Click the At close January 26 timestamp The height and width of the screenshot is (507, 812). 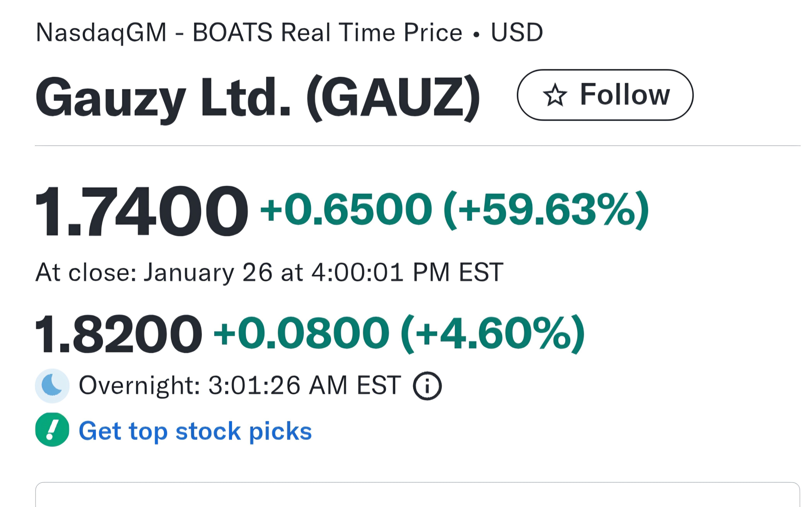269,272
